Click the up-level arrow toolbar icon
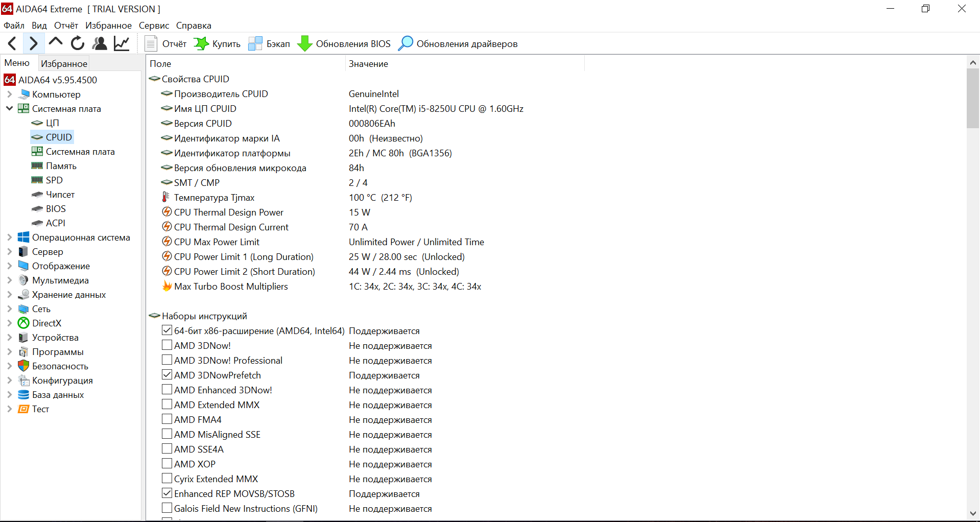Screen dimensions: 980x522 [55, 43]
